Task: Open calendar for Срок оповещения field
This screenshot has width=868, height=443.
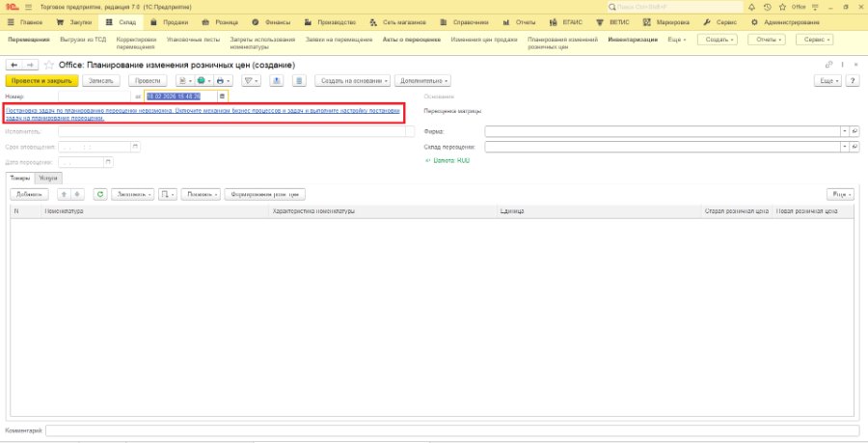Action: pyautogui.click(x=135, y=147)
